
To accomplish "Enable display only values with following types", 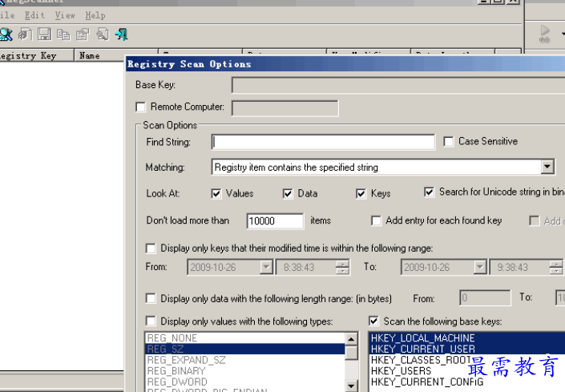I will (151, 321).
